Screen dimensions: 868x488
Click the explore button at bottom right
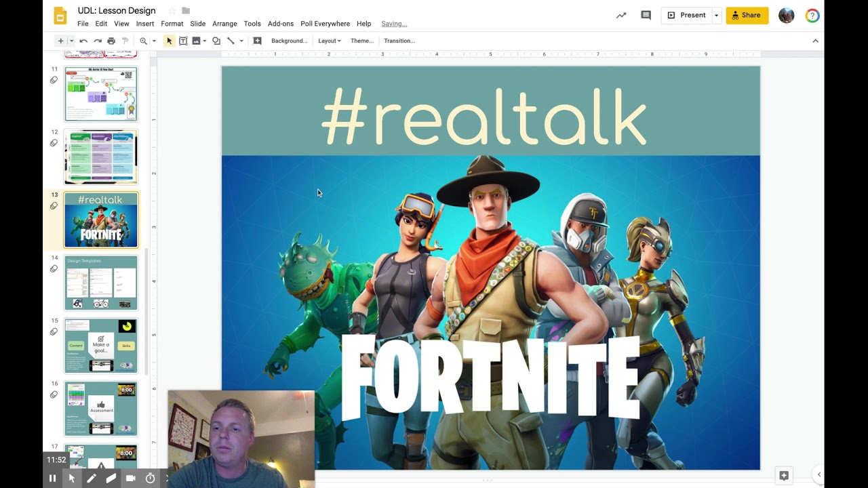[784, 475]
